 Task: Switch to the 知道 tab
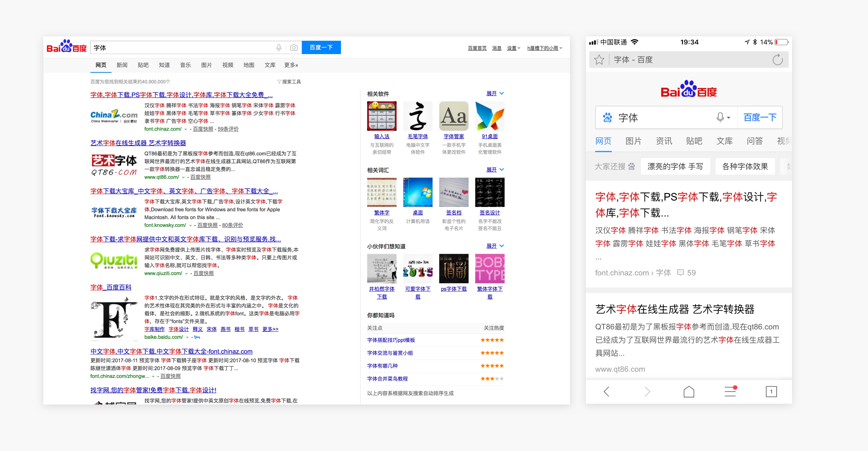pyautogui.click(x=164, y=65)
